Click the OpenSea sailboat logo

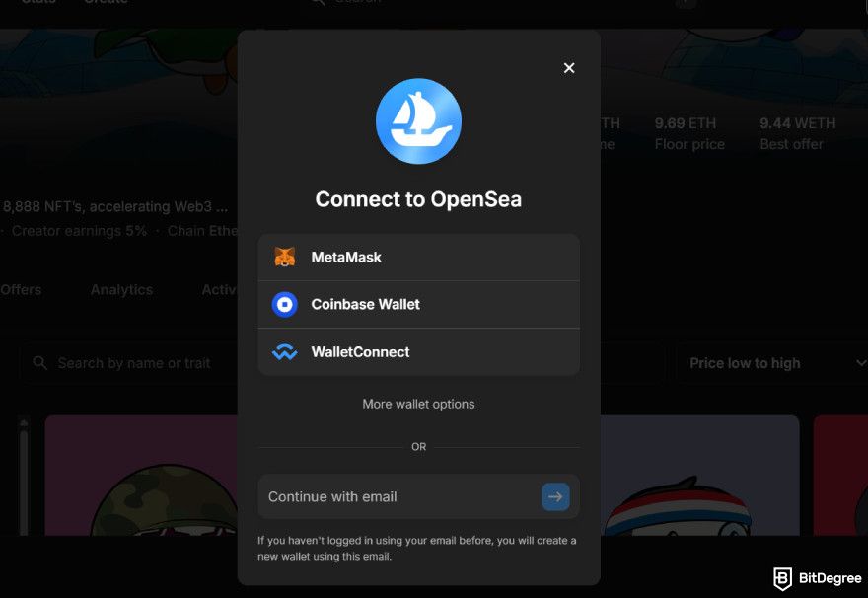click(x=418, y=121)
